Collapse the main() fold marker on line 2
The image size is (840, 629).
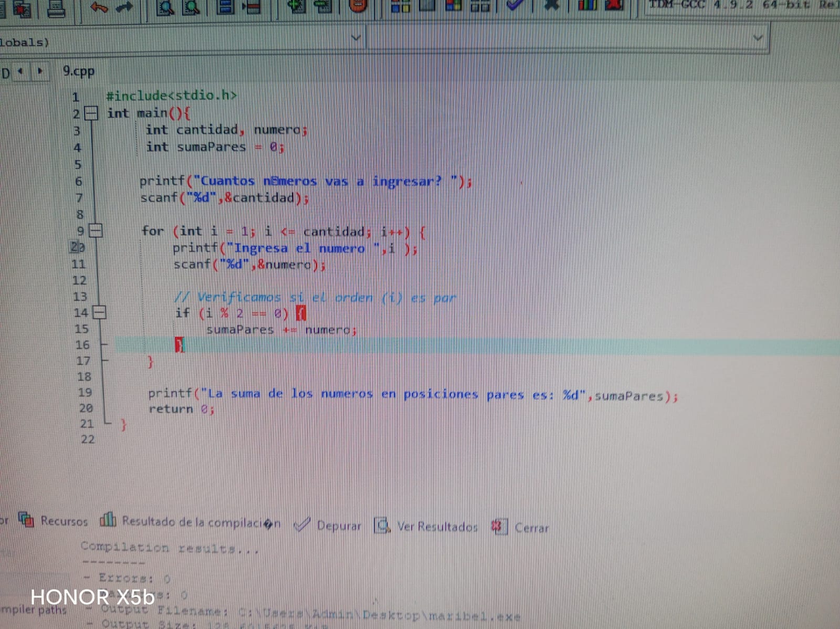click(91, 113)
